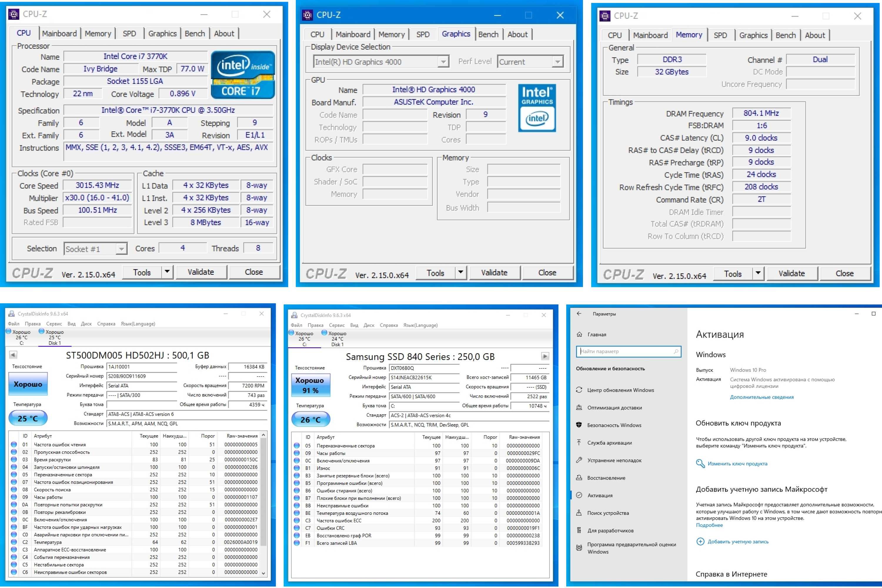Open Сервис menu in ST500DM005 window
The height and width of the screenshot is (588, 882).
tap(54, 324)
